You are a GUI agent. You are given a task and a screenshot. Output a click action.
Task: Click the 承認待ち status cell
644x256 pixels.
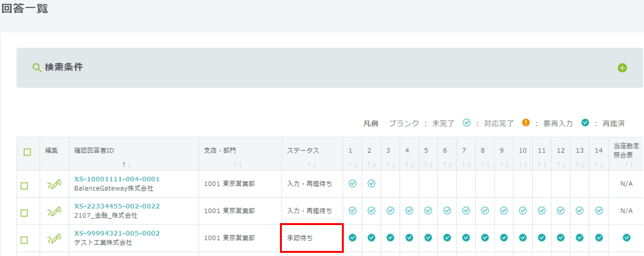312,238
